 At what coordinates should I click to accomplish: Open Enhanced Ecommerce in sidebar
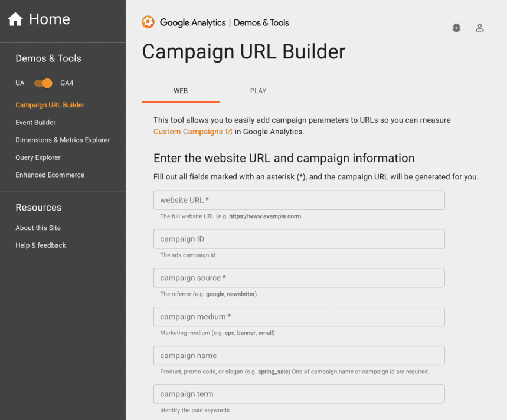click(x=50, y=175)
